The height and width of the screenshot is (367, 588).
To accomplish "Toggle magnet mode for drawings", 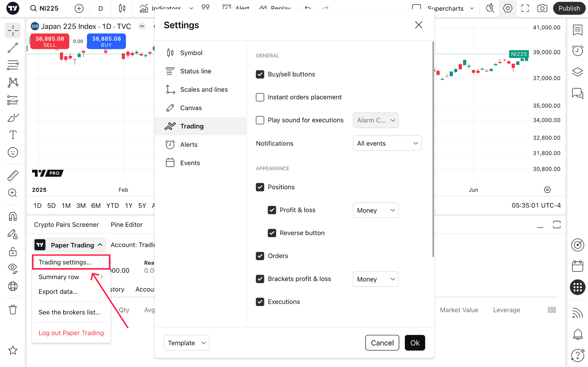I will pos(13,216).
